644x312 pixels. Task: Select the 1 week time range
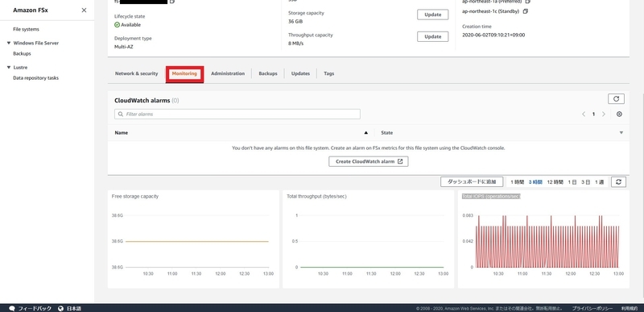tap(599, 182)
